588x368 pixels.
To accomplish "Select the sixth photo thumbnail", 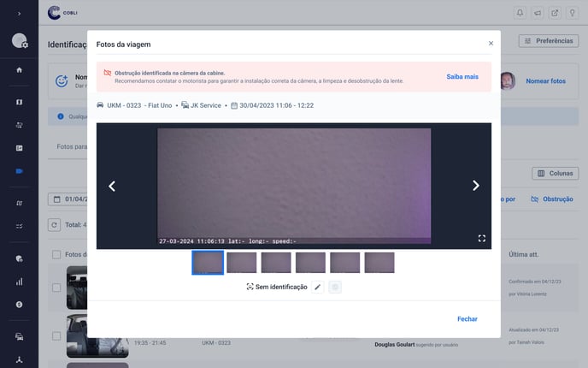I will 379,263.
